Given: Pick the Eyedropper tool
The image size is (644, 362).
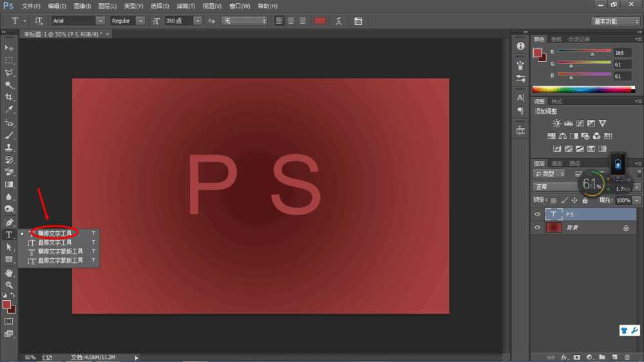Looking at the screenshot, I should coord(9,110).
